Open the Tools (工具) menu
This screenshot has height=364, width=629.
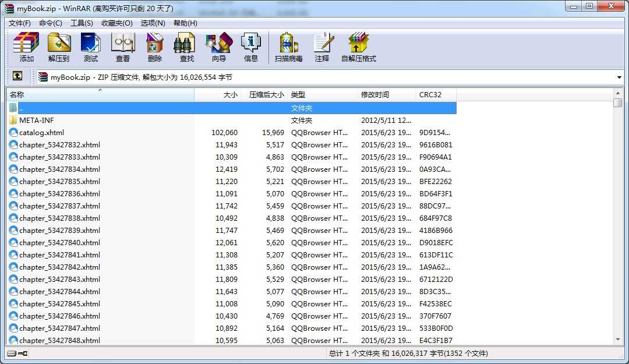[82, 23]
